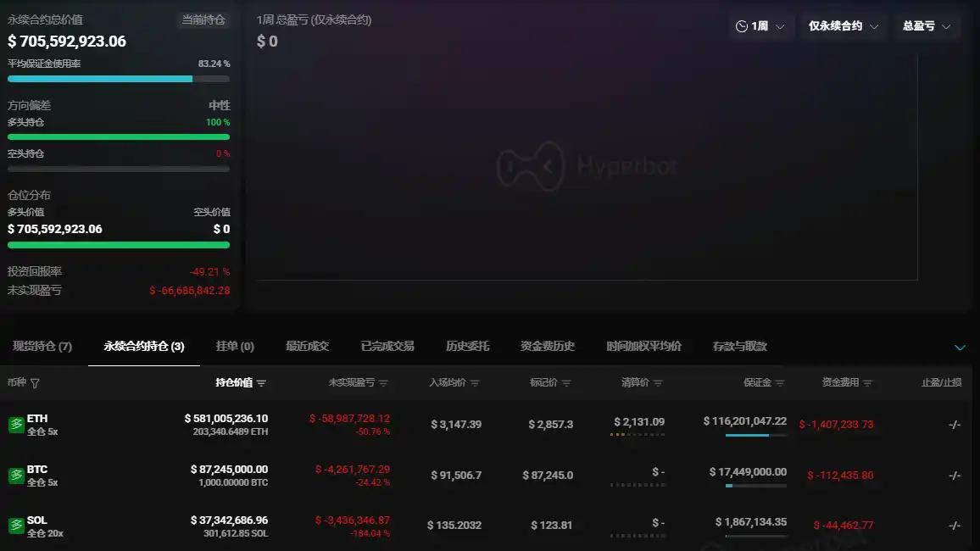Sort by the 保证金 column icon
Screen dimensions: 980x551
pyautogui.click(x=780, y=383)
